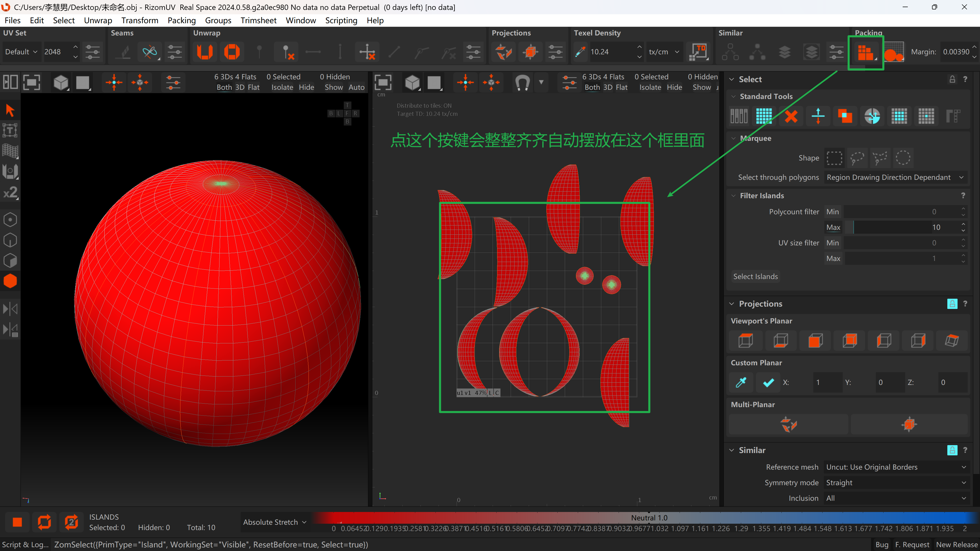Toggle Flat in the UV view display modes
The height and width of the screenshot is (551, 980).
point(621,87)
